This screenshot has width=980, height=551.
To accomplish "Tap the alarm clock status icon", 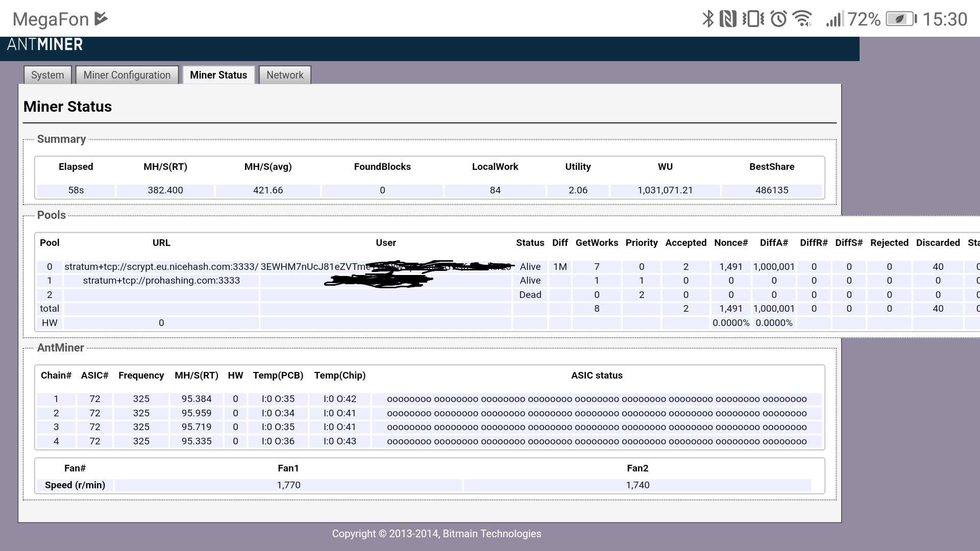I will point(778,19).
